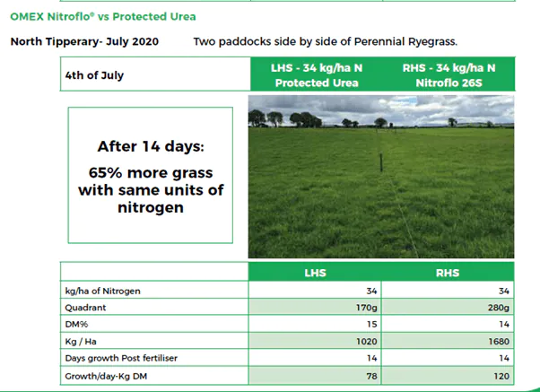Click the DM% value 15
540x392 pixels.
(x=372, y=325)
